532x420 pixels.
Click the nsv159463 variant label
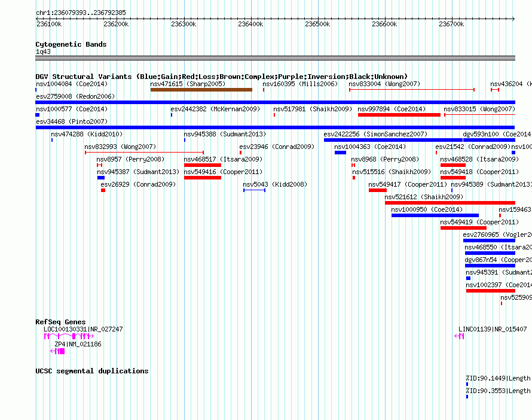point(515,209)
